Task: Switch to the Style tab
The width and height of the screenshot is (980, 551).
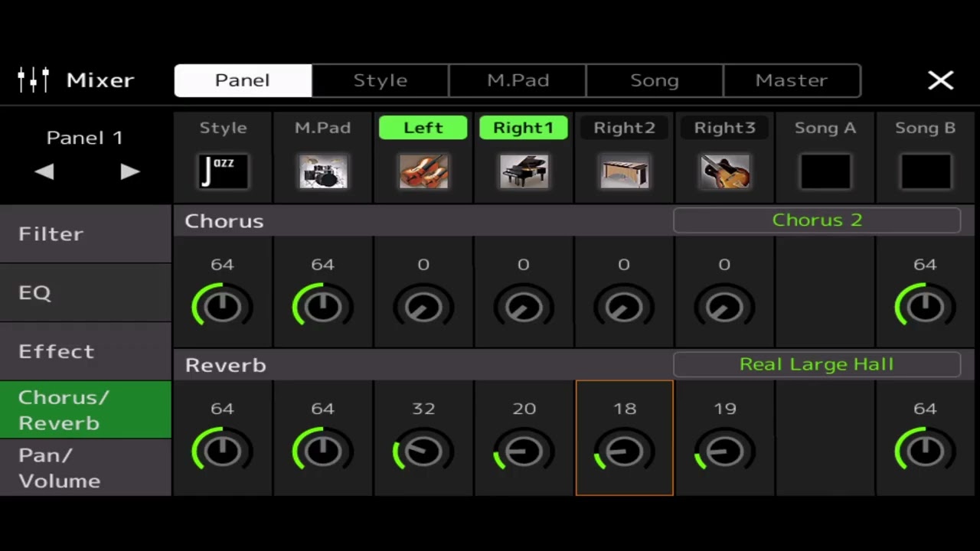Action: (381, 80)
